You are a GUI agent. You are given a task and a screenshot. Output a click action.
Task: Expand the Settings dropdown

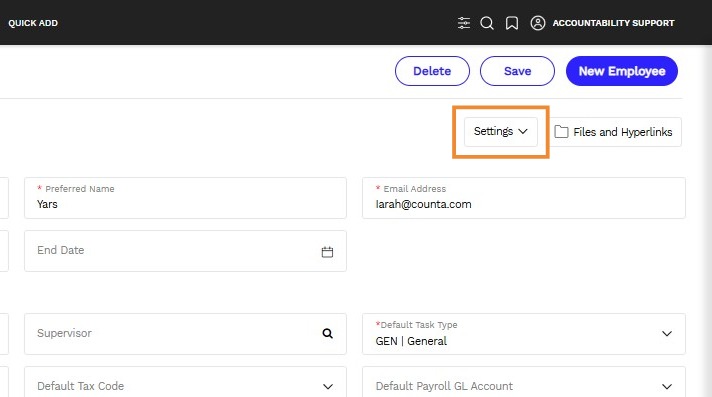pos(501,132)
